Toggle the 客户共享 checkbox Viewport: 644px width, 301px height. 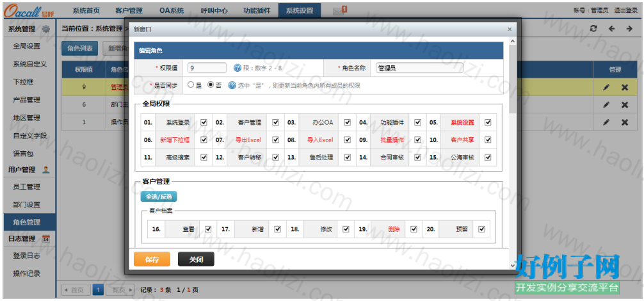[x=488, y=140]
